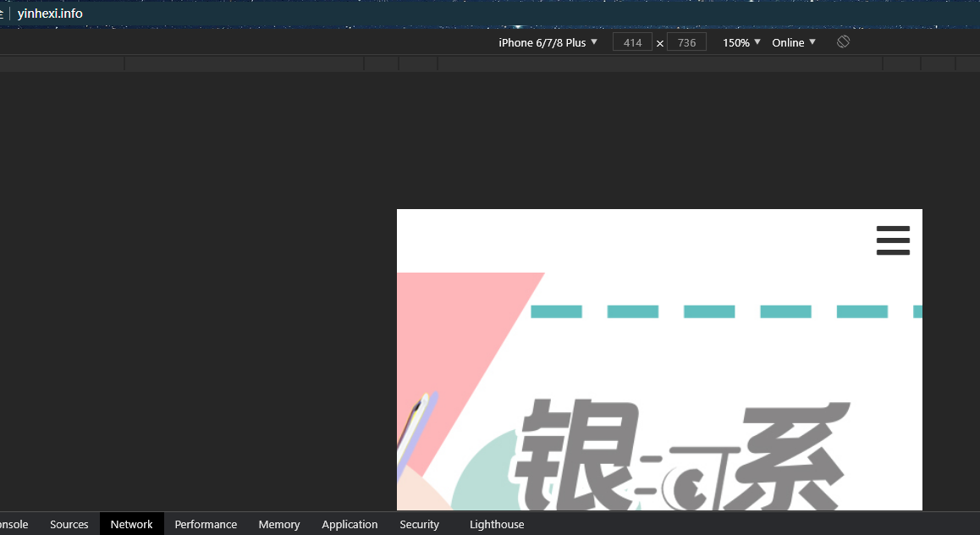
Task: Open the Lighthouse panel
Action: 497,524
